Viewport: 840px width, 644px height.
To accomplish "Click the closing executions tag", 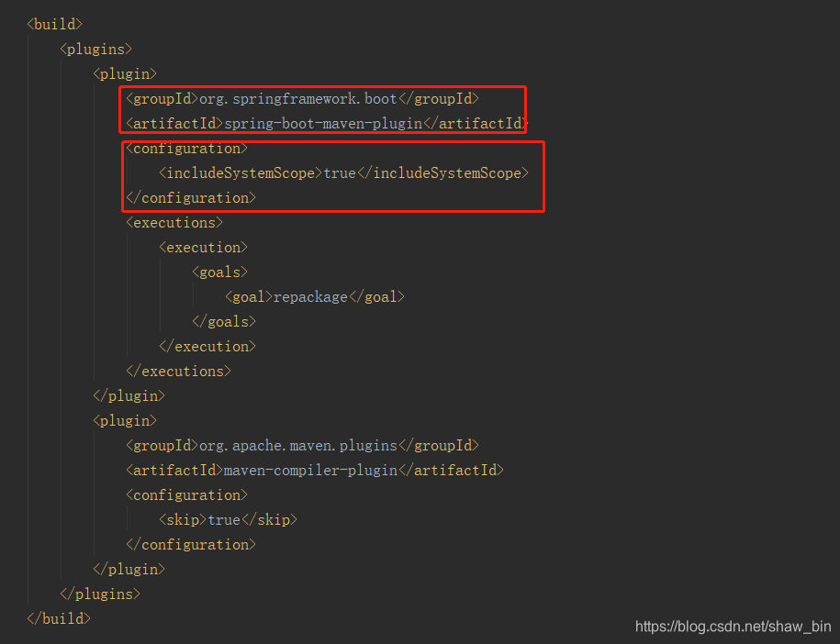I will 178,372.
